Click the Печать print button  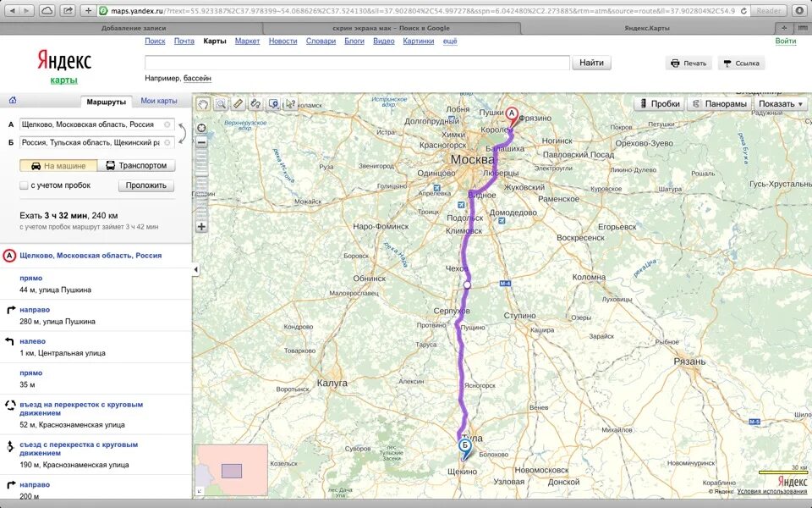pos(689,63)
